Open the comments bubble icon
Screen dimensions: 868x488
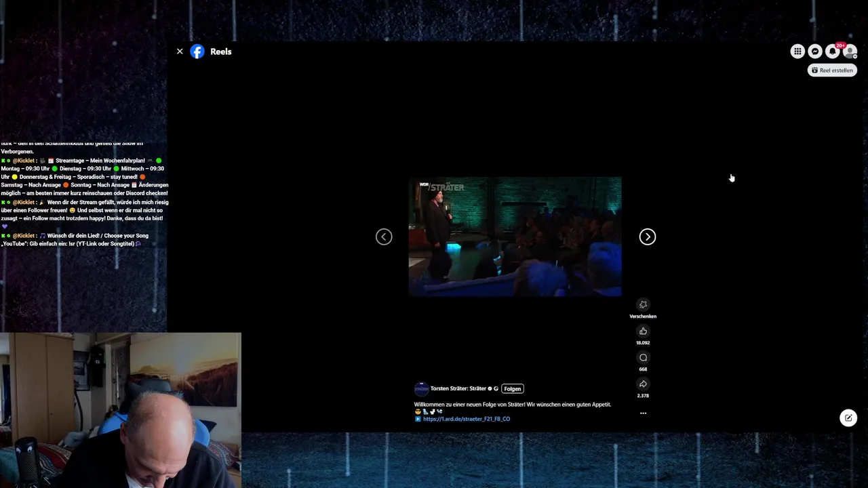click(x=643, y=358)
